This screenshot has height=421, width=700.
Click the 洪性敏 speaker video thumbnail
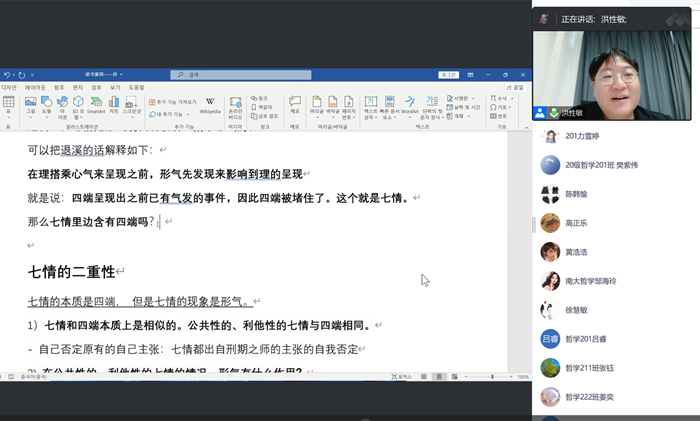[612, 75]
